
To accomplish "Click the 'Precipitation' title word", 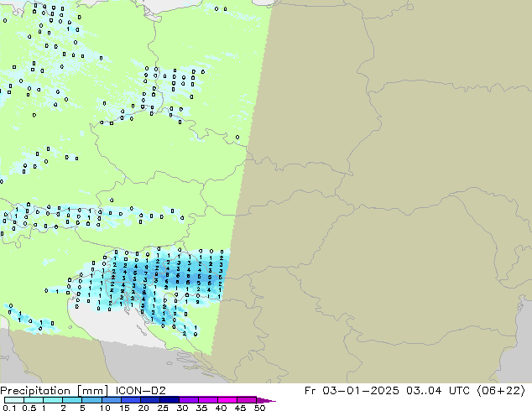I will coord(35,391).
